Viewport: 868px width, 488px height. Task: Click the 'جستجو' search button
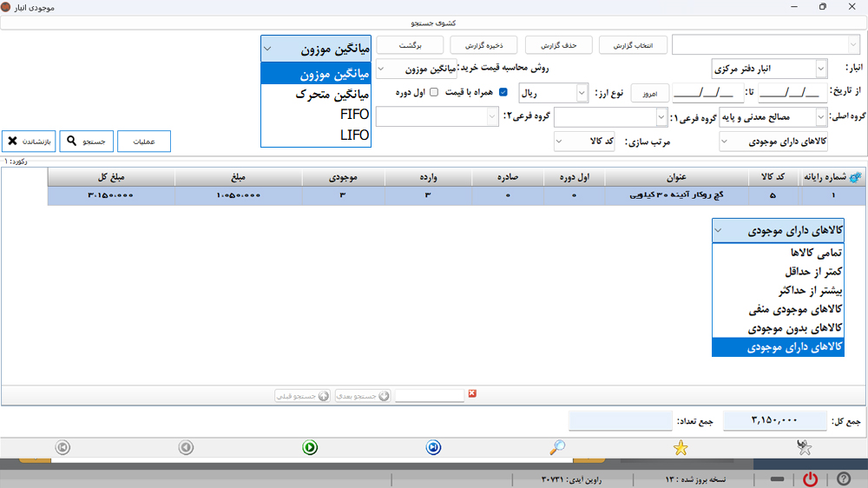tap(87, 141)
